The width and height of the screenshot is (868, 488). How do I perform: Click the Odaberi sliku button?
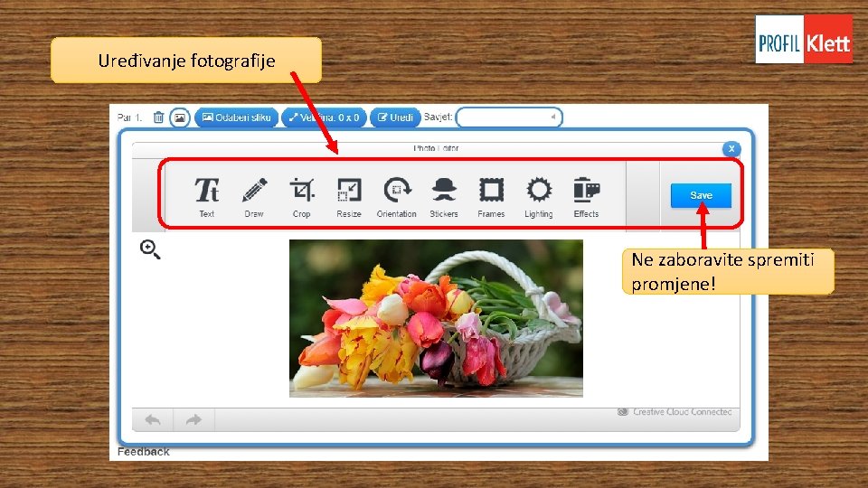tap(236, 117)
